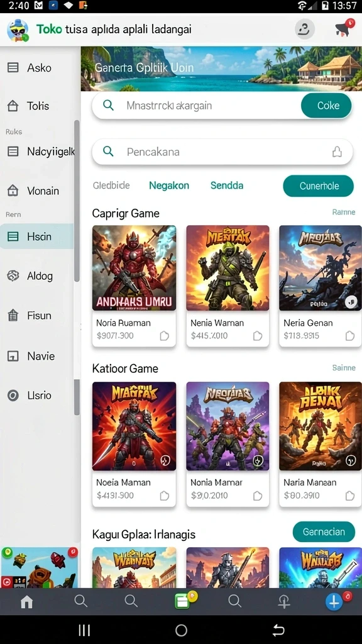Viewport: 362px width, 644px height.
Task: Expand Katioor Game section via Sainne link
Action: pos(344,367)
